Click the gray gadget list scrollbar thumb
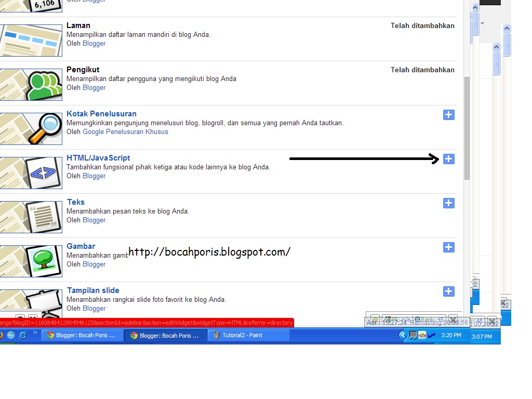Screen dimensions: 532x399 coord(467,128)
